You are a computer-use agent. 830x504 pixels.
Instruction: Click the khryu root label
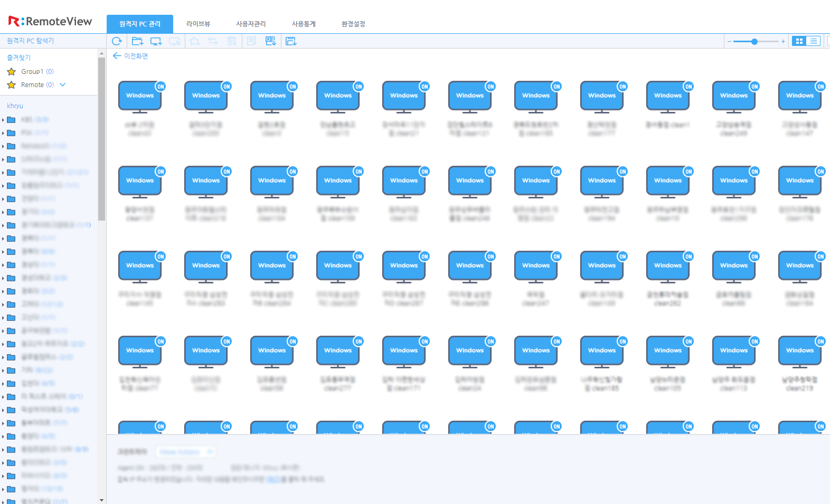(15, 106)
